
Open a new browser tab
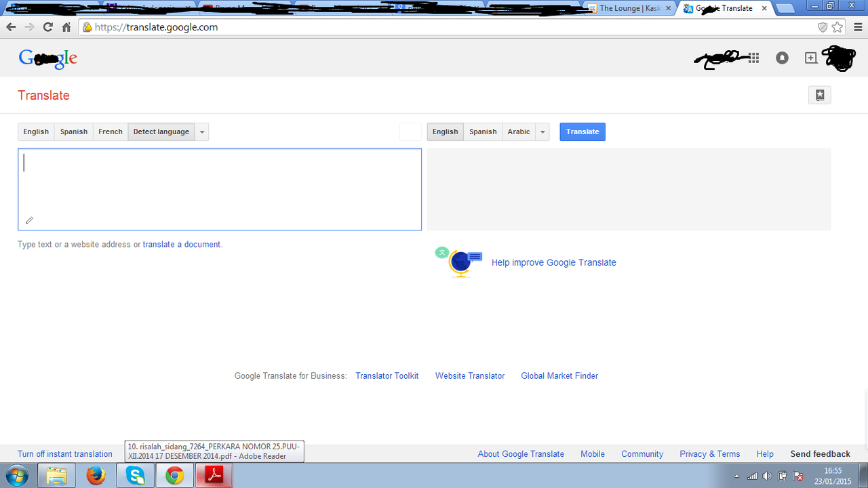click(x=785, y=8)
